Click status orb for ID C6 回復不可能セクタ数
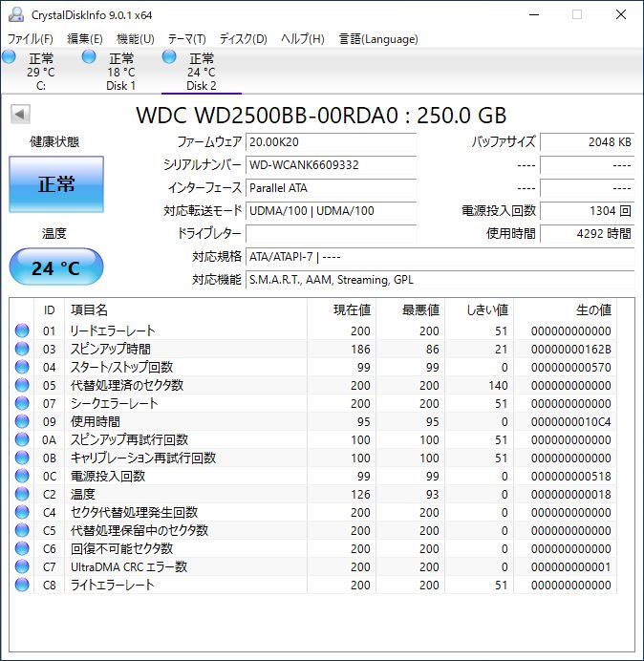The image size is (644, 661). coord(22,548)
